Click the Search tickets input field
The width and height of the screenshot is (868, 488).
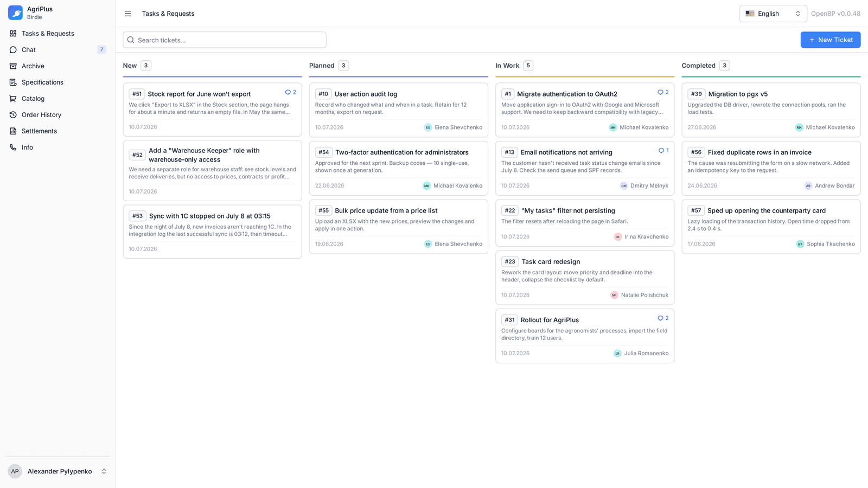pyautogui.click(x=225, y=40)
